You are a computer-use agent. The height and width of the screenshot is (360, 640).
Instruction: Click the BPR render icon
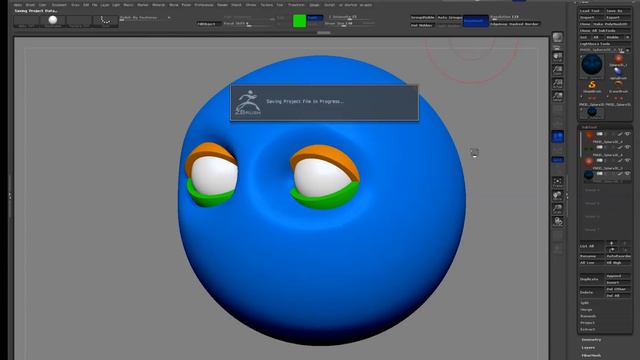pos(558,38)
